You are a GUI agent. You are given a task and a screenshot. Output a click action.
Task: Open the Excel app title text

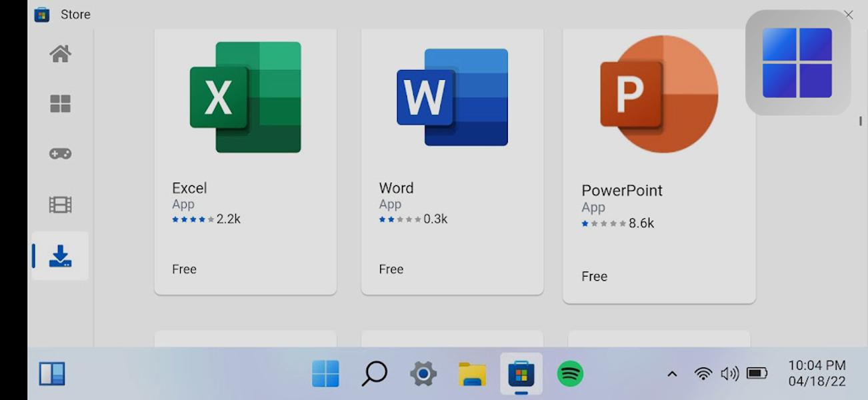point(189,188)
